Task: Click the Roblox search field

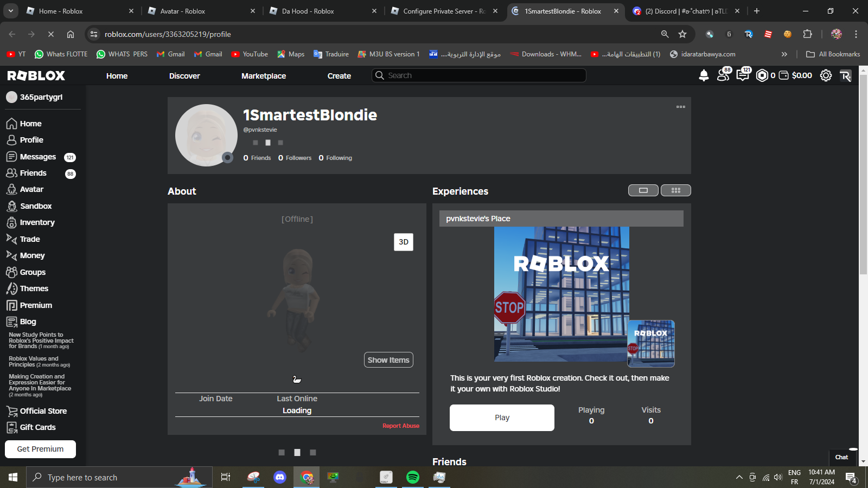Action: click(x=479, y=75)
